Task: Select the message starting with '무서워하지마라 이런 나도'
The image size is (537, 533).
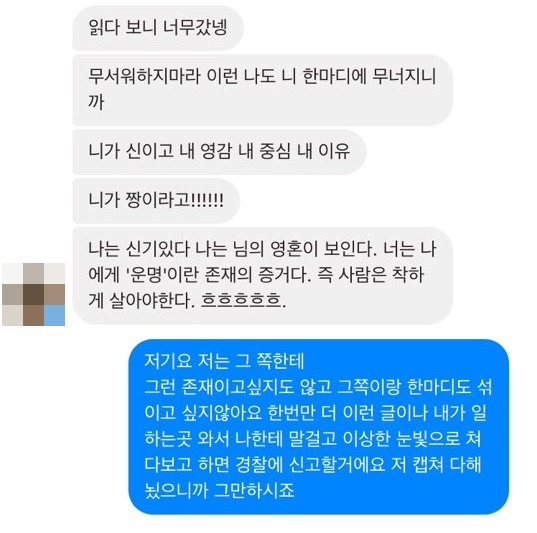Action: 262,90
